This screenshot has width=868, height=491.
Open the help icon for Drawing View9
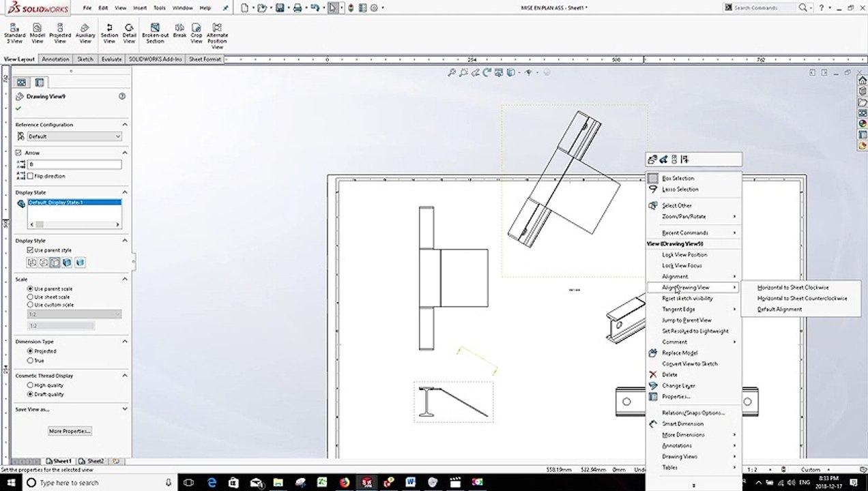pyautogui.click(x=122, y=96)
